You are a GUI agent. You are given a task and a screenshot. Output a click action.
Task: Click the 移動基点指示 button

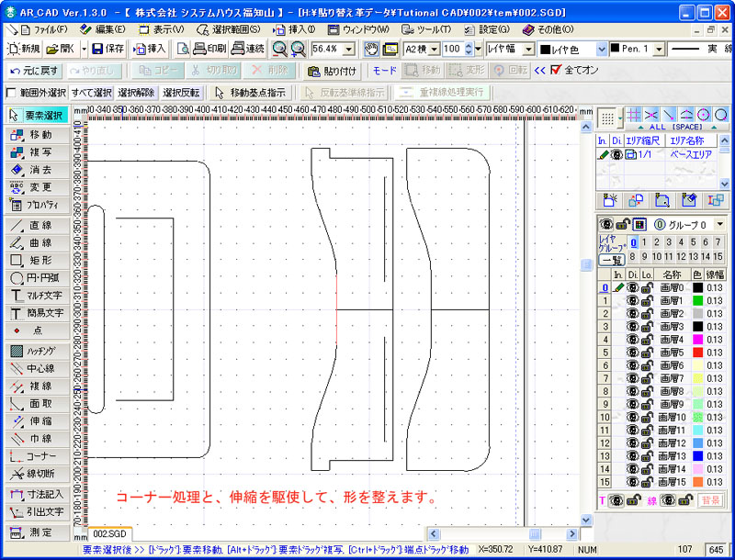[250, 93]
